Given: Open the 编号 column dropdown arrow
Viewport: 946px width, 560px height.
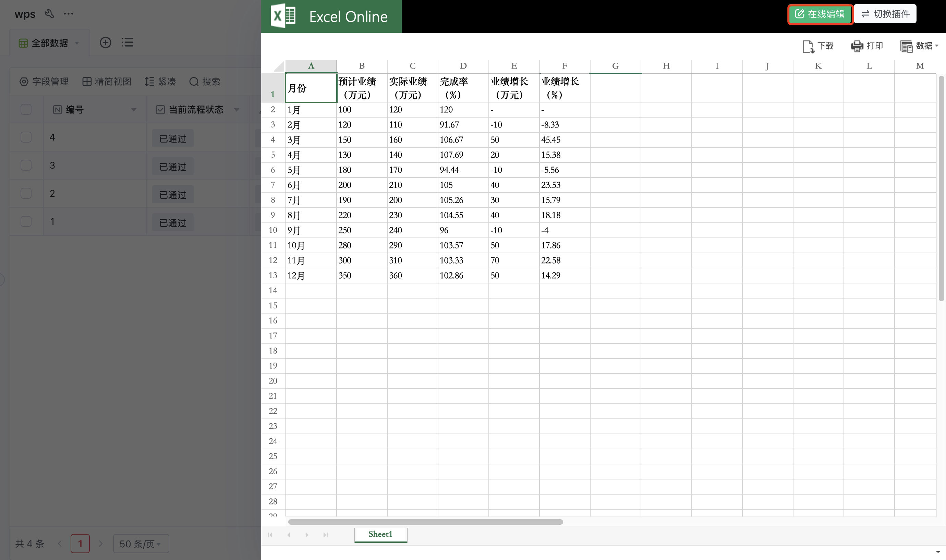Looking at the screenshot, I should click(134, 109).
